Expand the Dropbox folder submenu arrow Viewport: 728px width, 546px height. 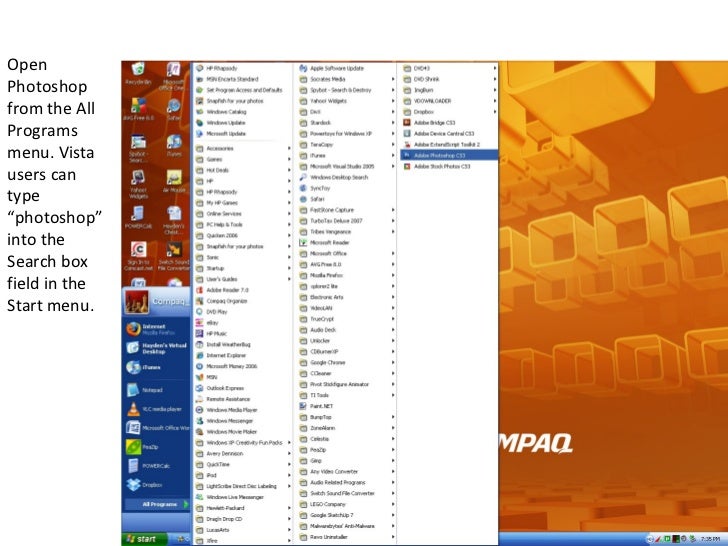[495, 112]
